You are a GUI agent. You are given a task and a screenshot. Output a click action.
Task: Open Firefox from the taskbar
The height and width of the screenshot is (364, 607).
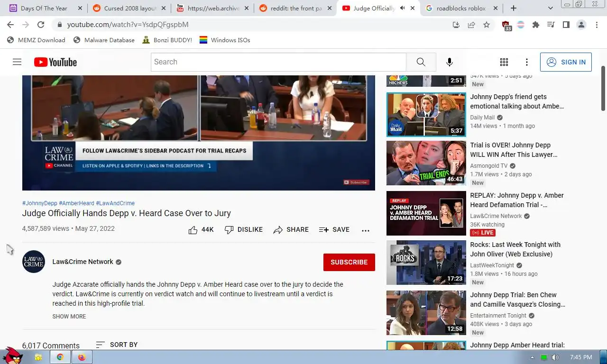coord(82,357)
